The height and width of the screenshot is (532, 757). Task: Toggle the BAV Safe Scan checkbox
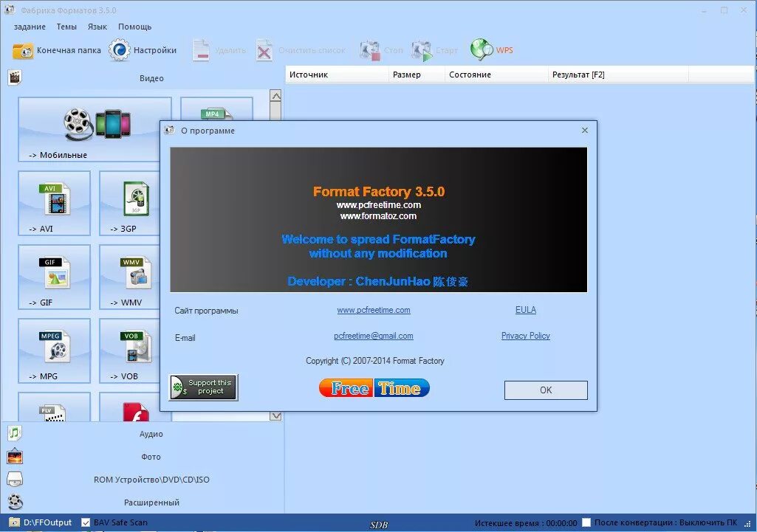click(86, 522)
